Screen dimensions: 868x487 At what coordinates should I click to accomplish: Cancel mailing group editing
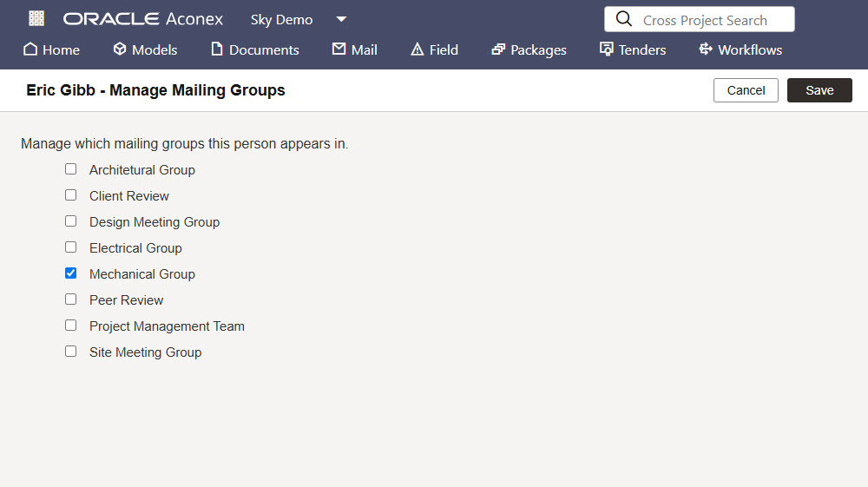click(x=746, y=90)
